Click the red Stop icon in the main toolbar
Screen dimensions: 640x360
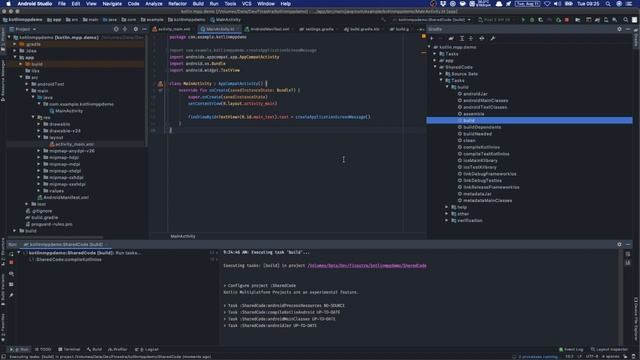click(567, 20)
